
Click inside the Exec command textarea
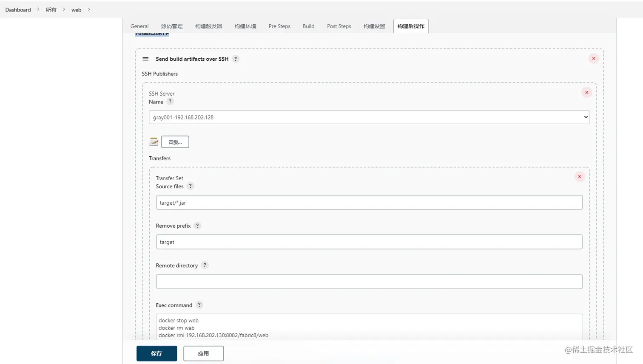[369, 327]
